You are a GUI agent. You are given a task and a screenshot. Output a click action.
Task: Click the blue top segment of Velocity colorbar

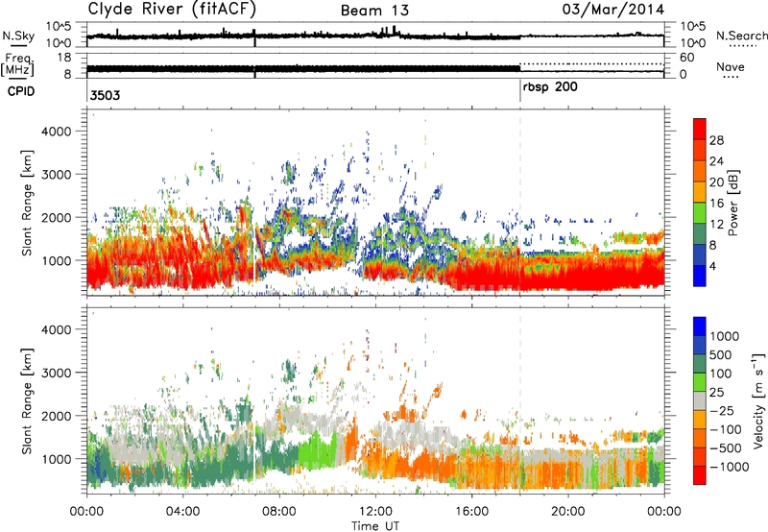tap(700, 326)
